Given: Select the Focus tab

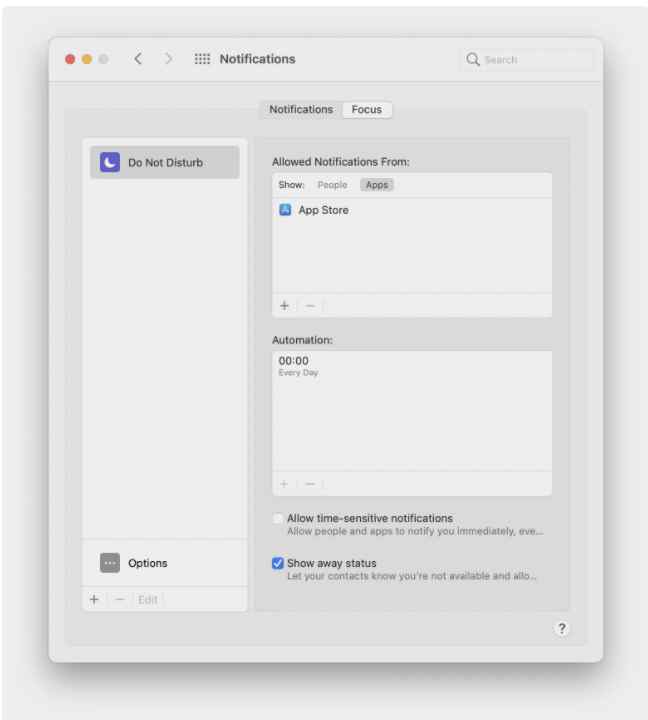Looking at the screenshot, I should (367, 109).
